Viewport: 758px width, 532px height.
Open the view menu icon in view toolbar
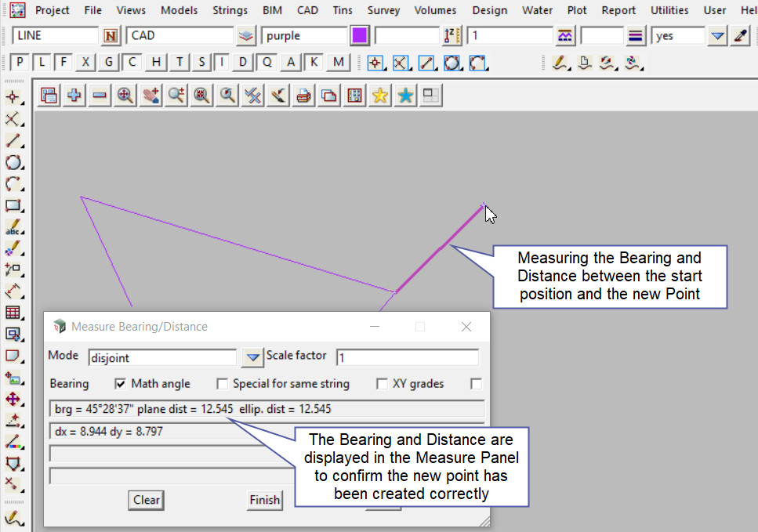(49, 95)
